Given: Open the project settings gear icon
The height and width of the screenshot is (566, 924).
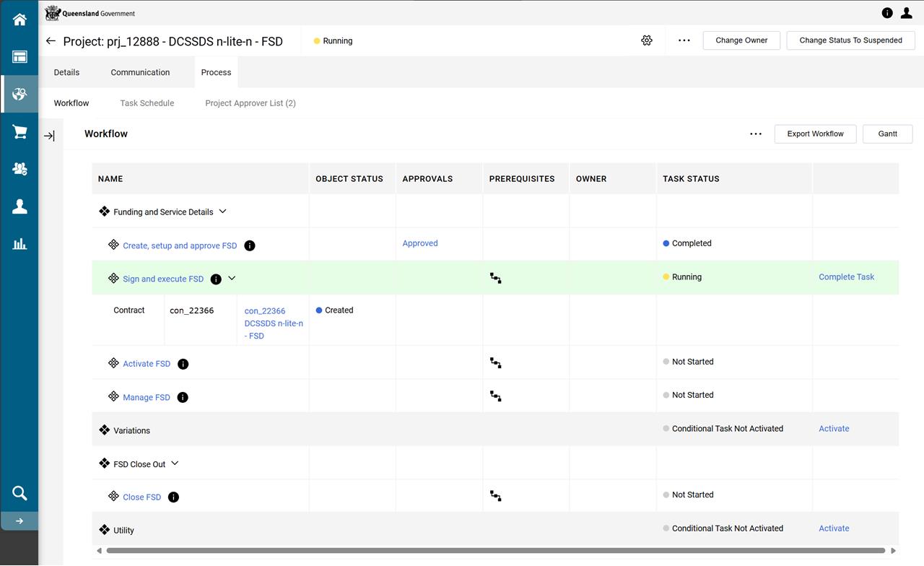Looking at the screenshot, I should [x=647, y=40].
